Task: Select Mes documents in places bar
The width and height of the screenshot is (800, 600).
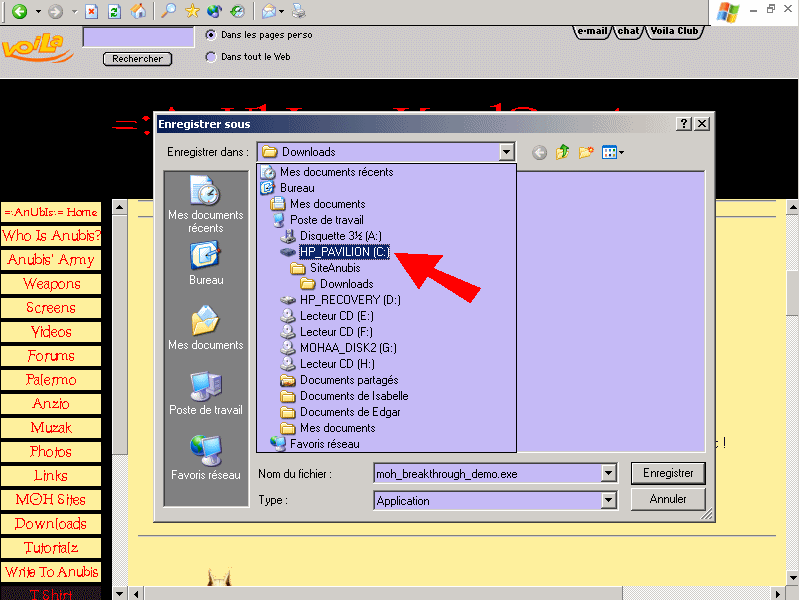Action: click(206, 328)
